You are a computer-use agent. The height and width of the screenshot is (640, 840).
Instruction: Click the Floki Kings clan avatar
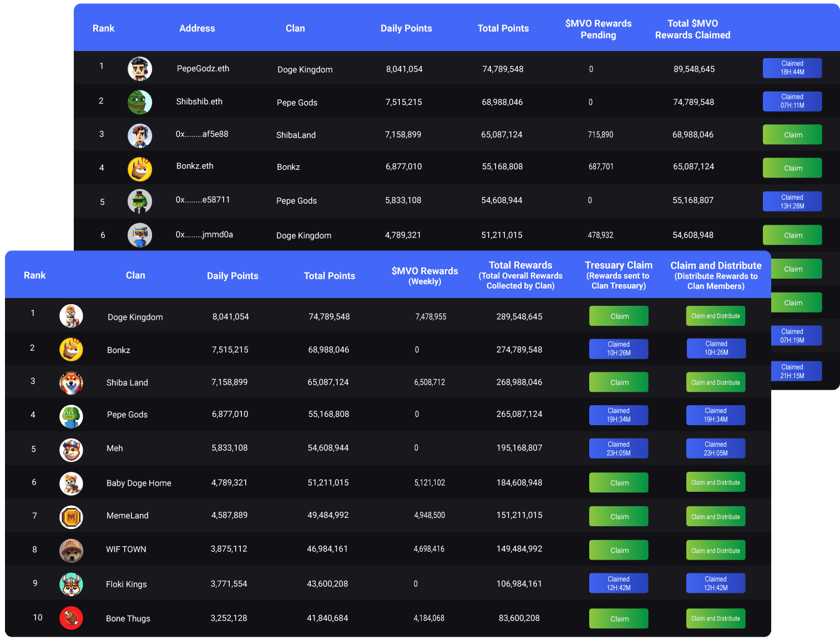click(x=71, y=584)
